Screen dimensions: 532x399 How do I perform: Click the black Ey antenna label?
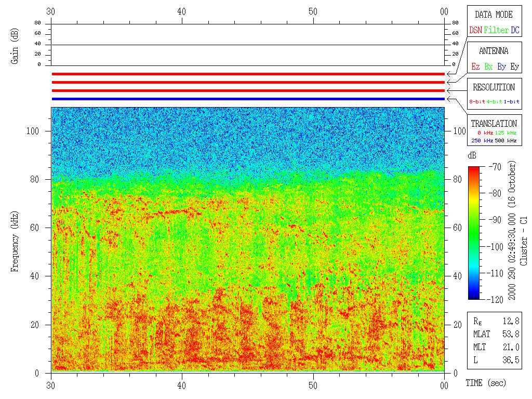pyautogui.click(x=514, y=67)
